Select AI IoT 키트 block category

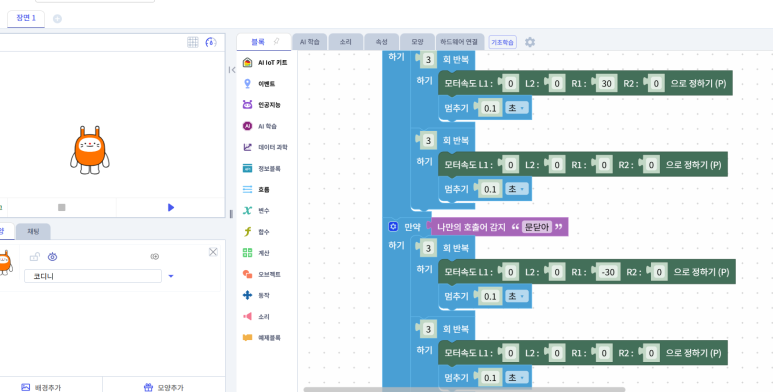pos(265,63)
